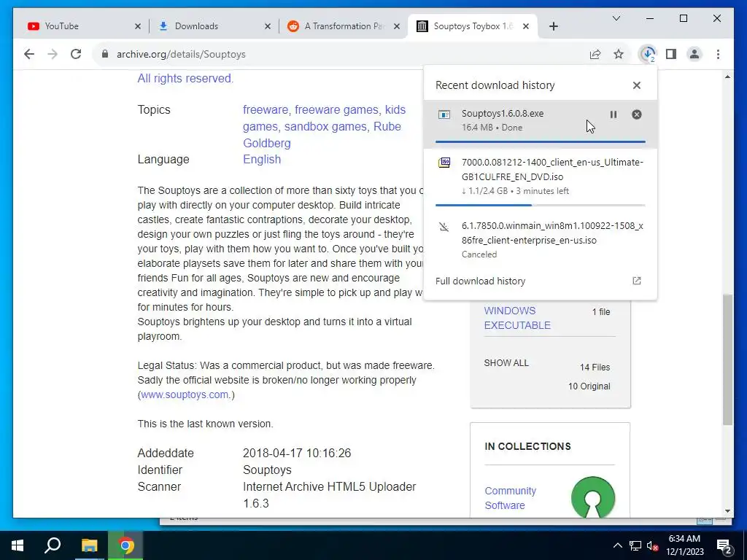Go forward to the next page
747x560 pixels.
click(53, 54)
